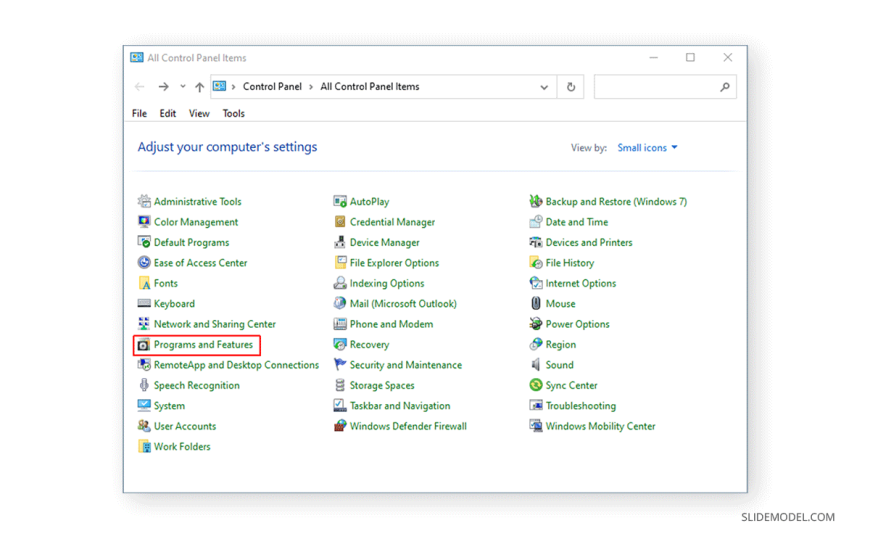Click the All Control Panel Items breadcrumb
The height and width of the screenshot is (539, 870).
click(370, 87)
